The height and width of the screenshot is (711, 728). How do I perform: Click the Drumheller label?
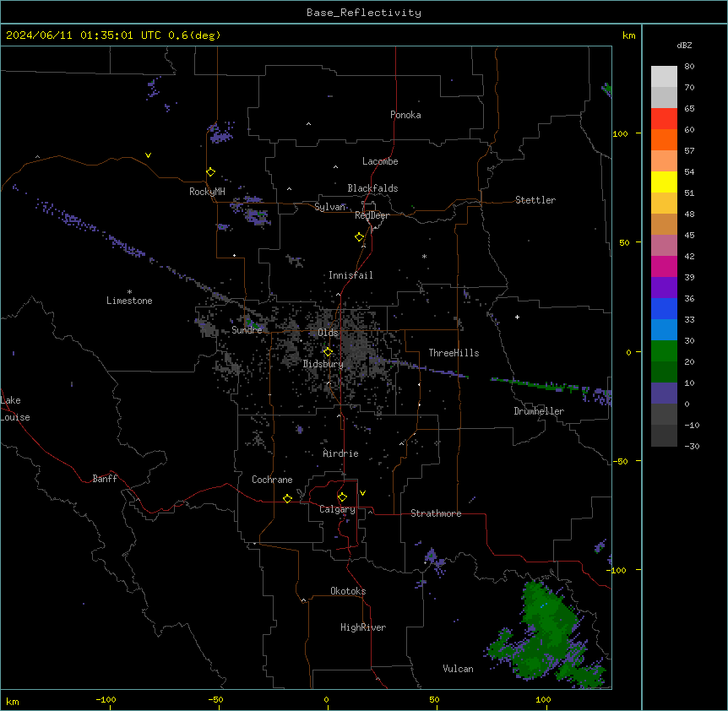[539, 411]
